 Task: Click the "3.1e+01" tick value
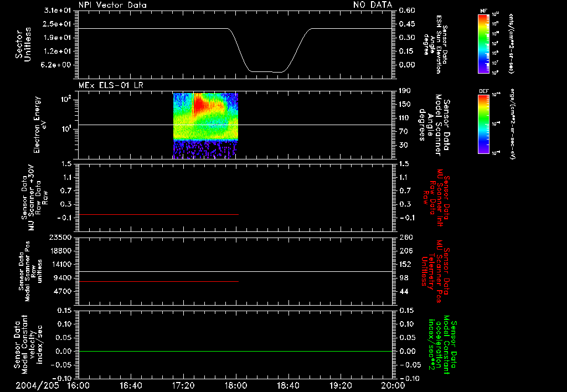tap(58, 11)
